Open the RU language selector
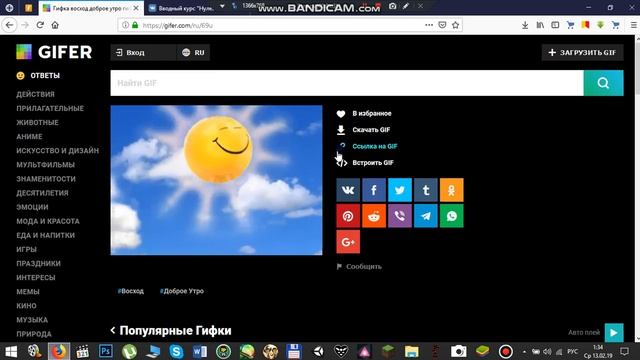Image resolution: width=640 pixels, height=360 pixels. [x=193, y=52]
